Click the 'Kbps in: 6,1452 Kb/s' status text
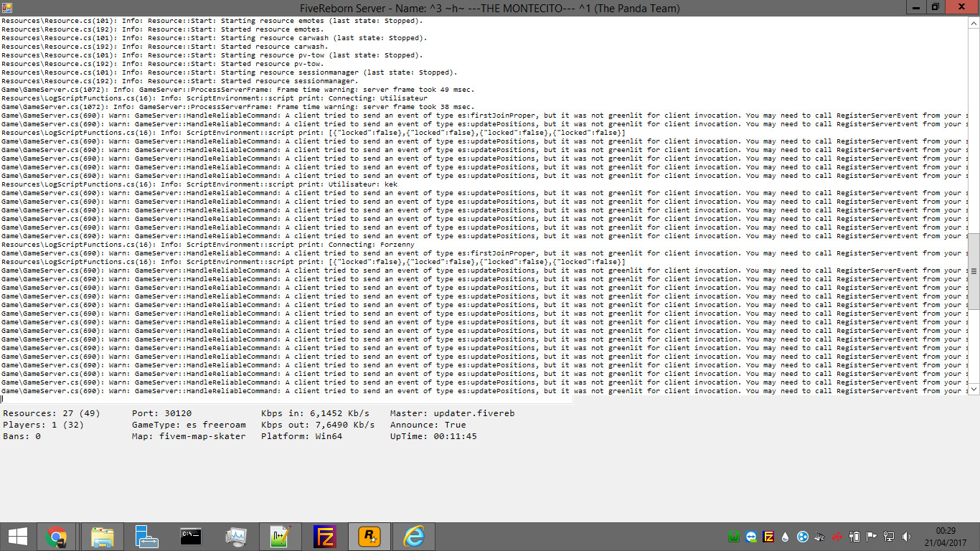This screenshot has height=551, width=980. 316,413
